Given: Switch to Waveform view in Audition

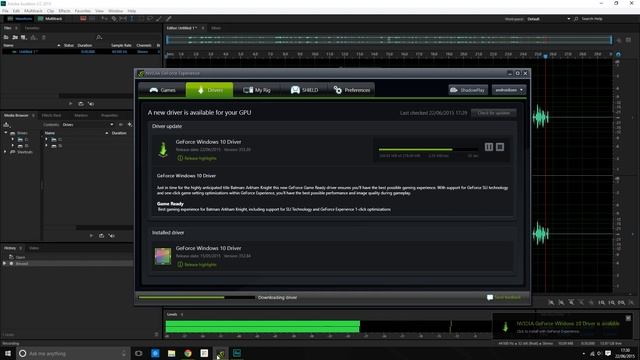Looking at the screenshot, I should pos(20,19).
